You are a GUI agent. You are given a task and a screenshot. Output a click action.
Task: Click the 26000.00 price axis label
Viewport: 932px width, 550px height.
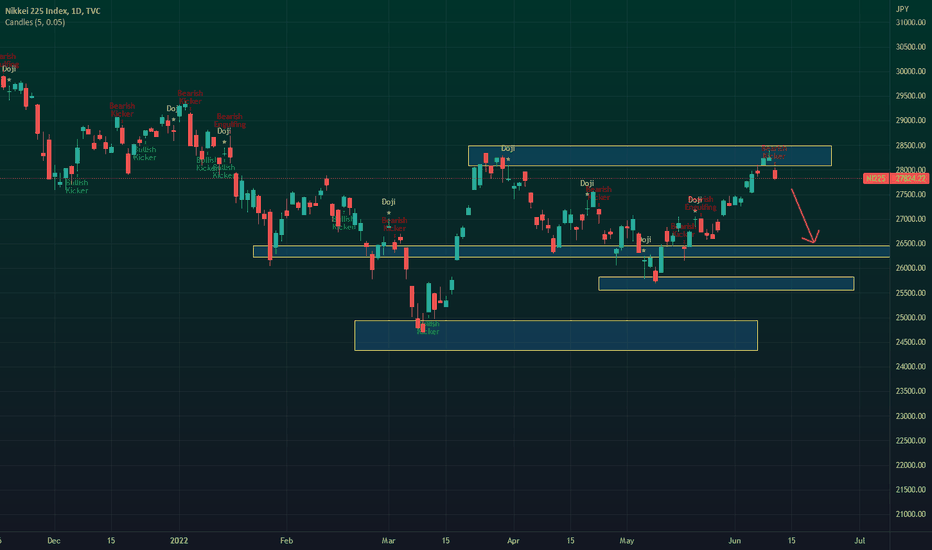coord(911,268)
